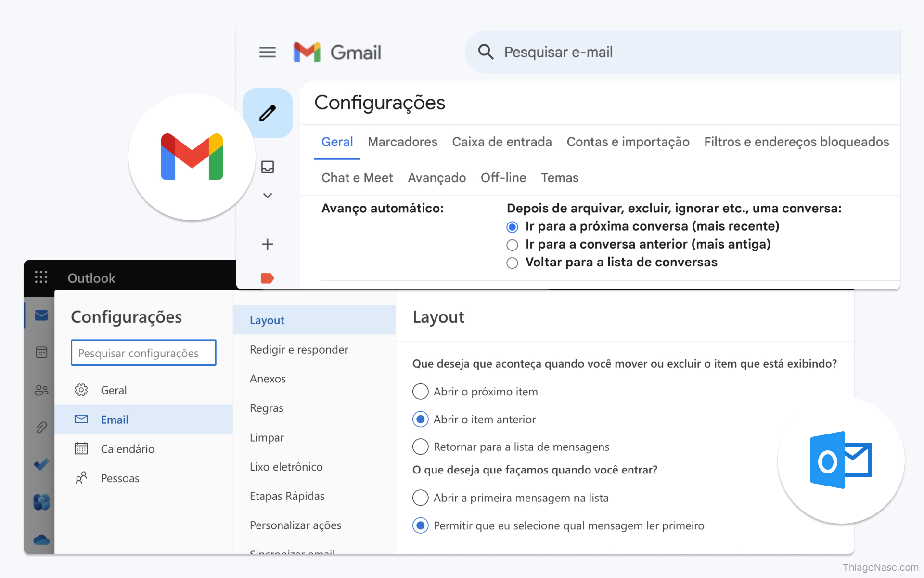Select 'Voltar para a lista de conversas'
924x578 pixels.
(x=512, y=263)
